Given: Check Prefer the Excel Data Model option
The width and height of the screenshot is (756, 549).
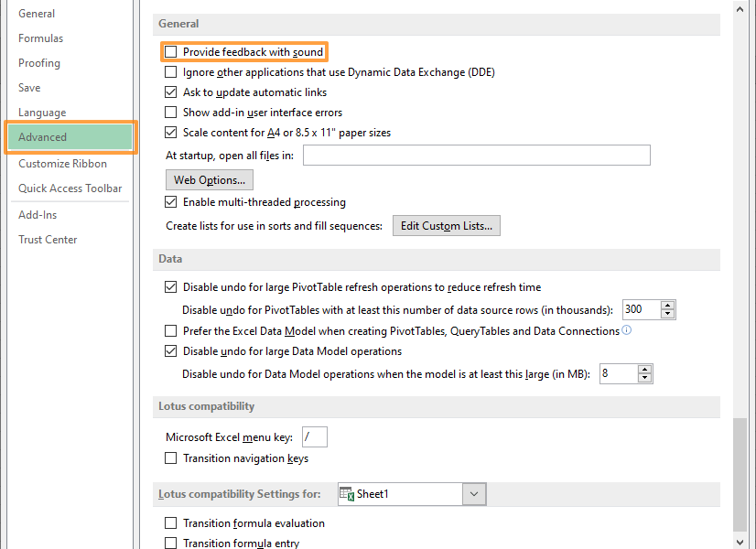Looking at the screenshot, I should 171,330.
